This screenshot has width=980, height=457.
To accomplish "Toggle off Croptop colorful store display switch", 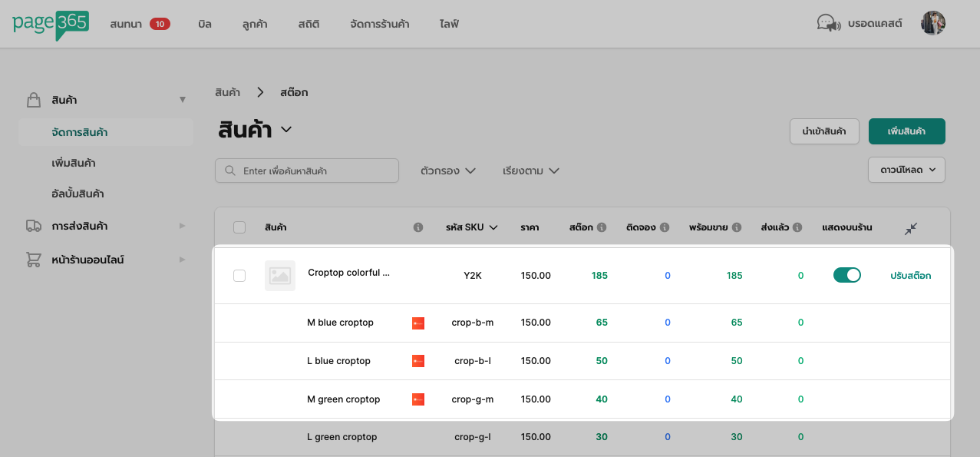I will (846, 275).
